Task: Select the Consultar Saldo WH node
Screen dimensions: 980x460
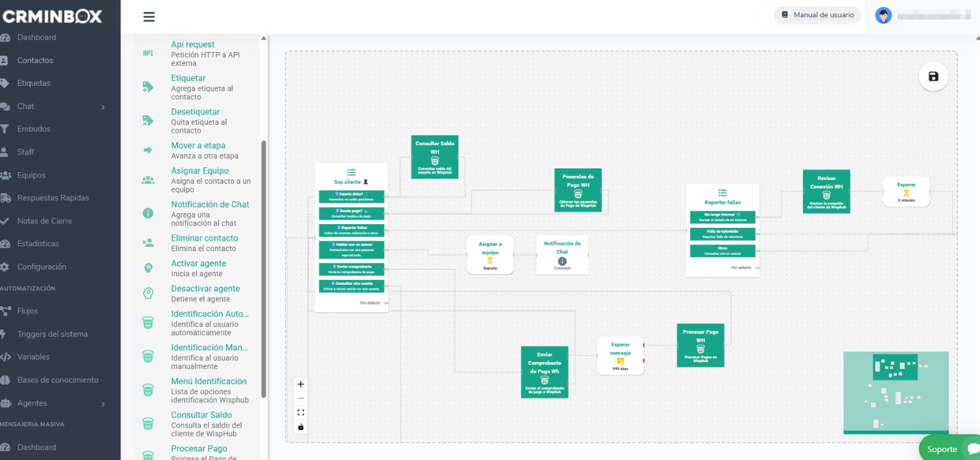Action: (434, 157)
